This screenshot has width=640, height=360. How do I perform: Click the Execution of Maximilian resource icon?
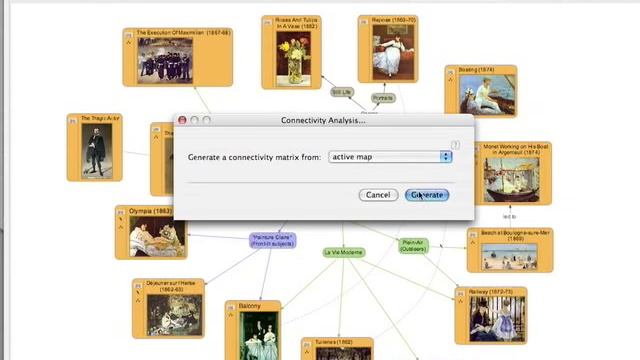129,35
